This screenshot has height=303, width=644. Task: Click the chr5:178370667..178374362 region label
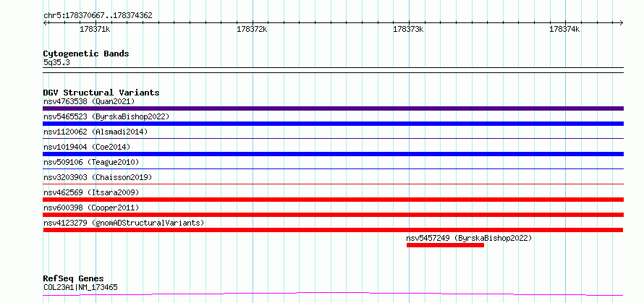click(x=98, y=16)
